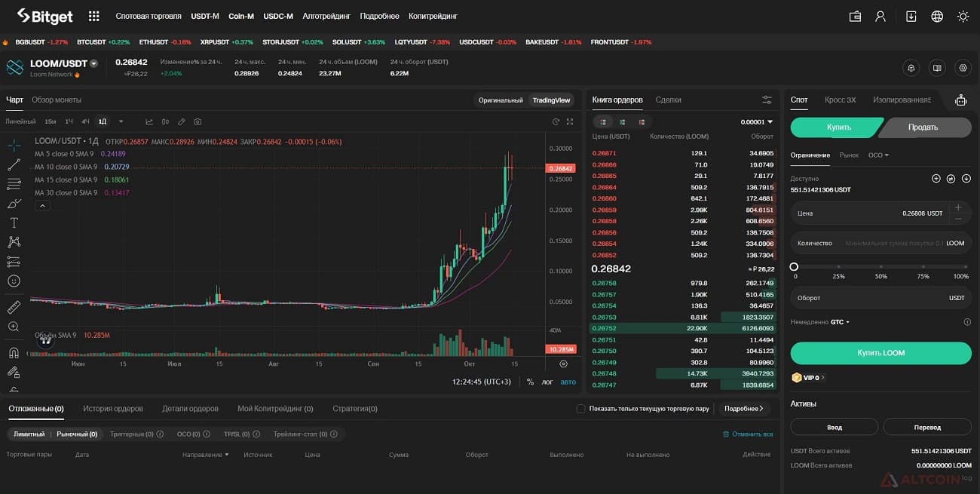Select the ruler measure tool
Viewport: 980px width, 494px height.
tap(14, 307)
